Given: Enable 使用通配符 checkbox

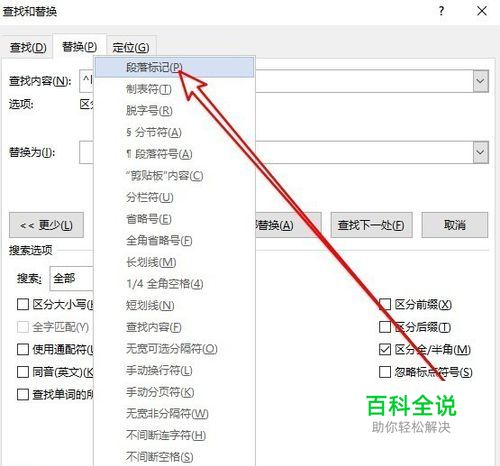Looking at the screenshot, I should [x=23, y=349].
